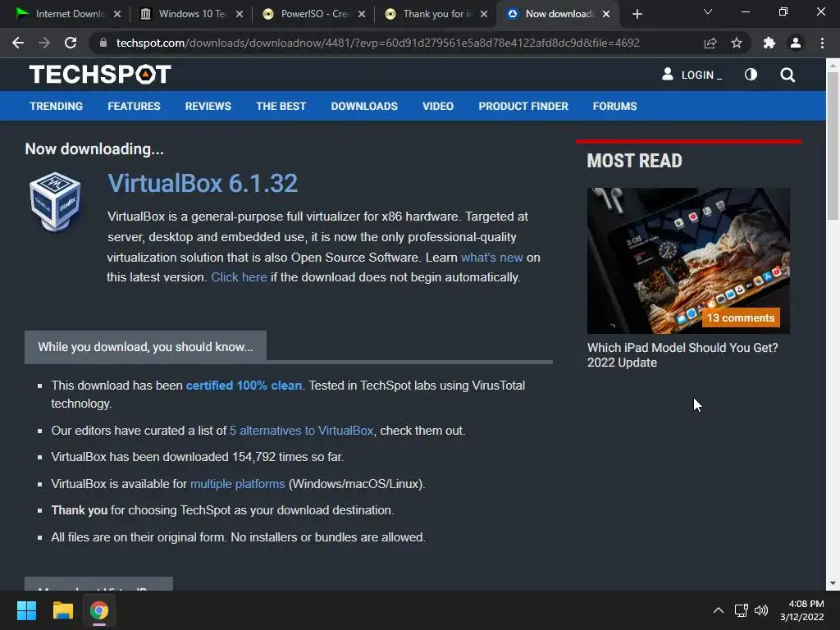Image resolution: width=840 pixels, height=630 pixels.
Task: Open THE BEST section
Action: point(281,106)
